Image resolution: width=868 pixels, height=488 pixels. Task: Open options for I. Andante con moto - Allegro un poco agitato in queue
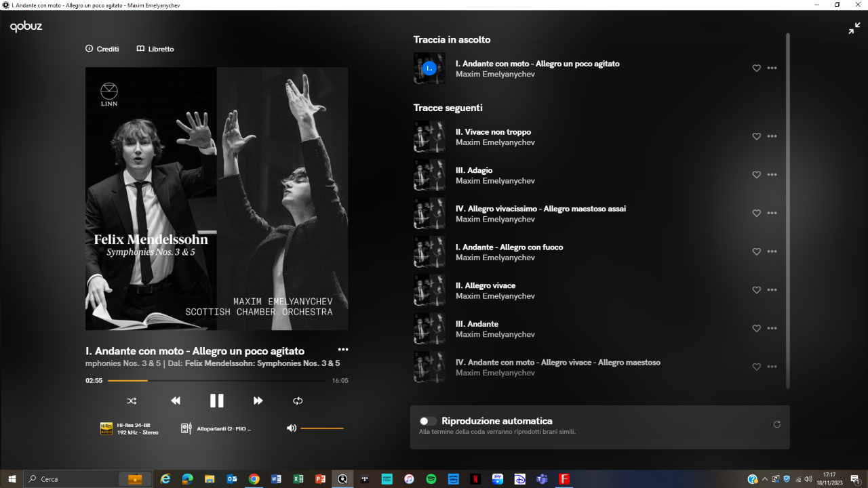tap(772, 68)
